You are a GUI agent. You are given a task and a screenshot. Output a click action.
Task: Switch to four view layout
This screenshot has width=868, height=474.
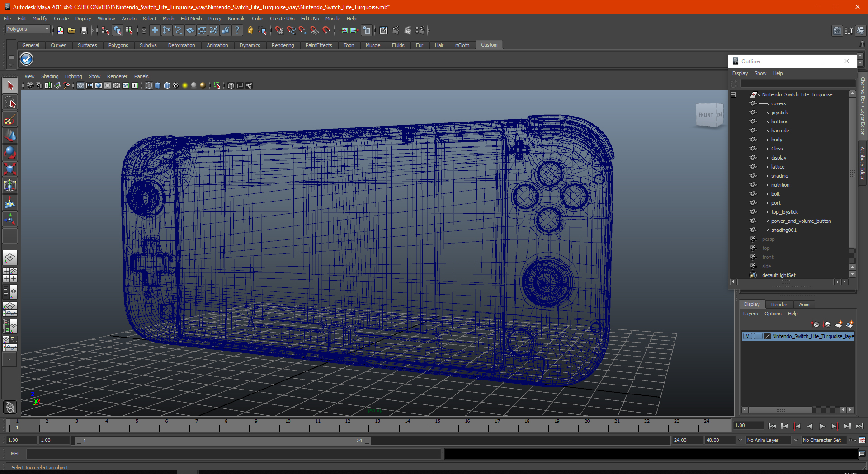(10, 275)
